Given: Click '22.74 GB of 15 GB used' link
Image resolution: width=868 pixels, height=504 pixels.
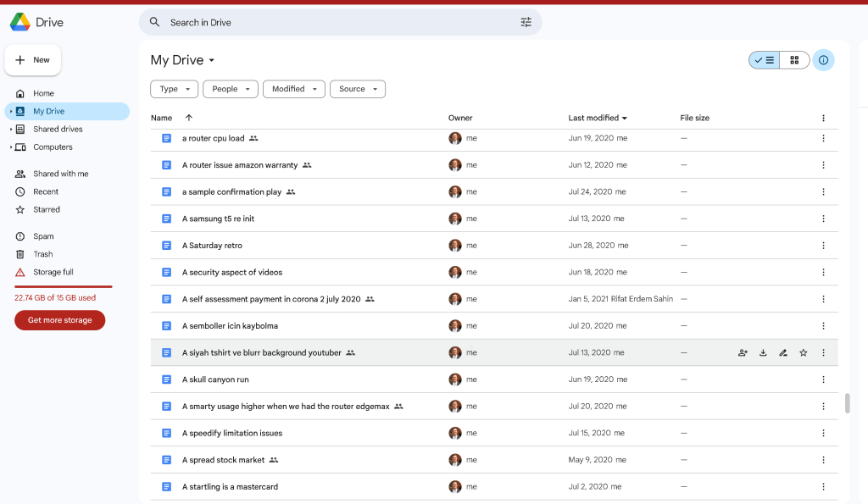Looking at the screenshot, I should pyautogui.click(x=55, y=297).
